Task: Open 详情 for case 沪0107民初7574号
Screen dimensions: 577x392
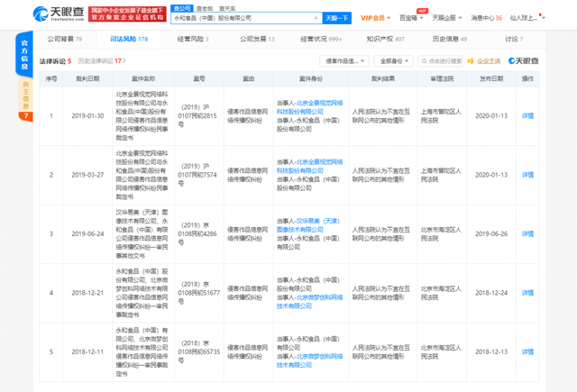Action: (x=527, y=175)
